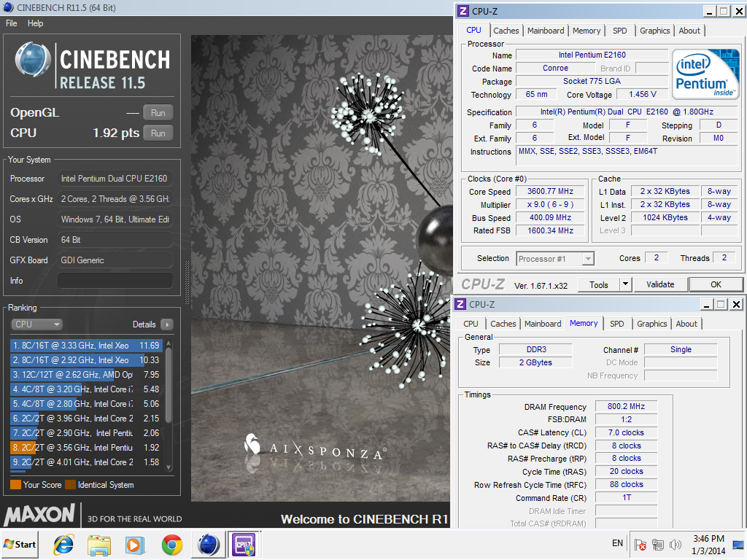Open About tab in lower CPU-Z window
This screenshot has width=747, height=560.
click(x=686, y=324)
